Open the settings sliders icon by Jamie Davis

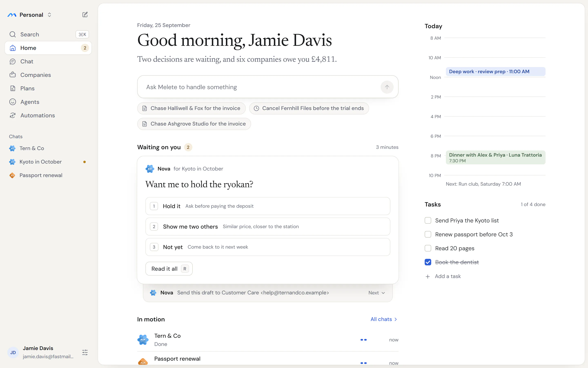point(85,352)
